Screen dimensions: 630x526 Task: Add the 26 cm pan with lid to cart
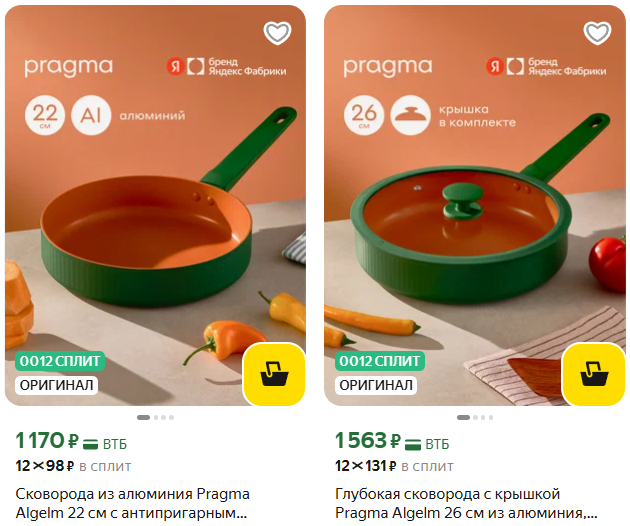point(594,374)
